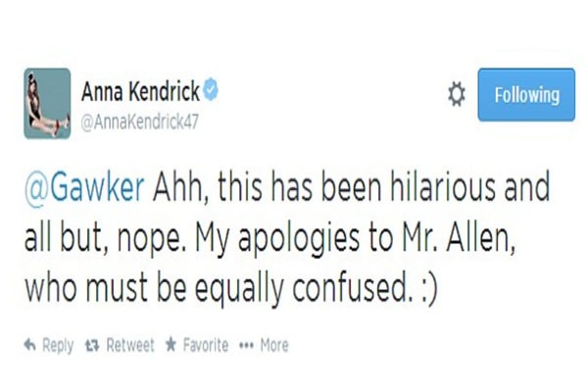Viewport: 588px width, 392px height.
Task: Open Anna Kendrick's profile picture
Action: click(x=47, y=103)
